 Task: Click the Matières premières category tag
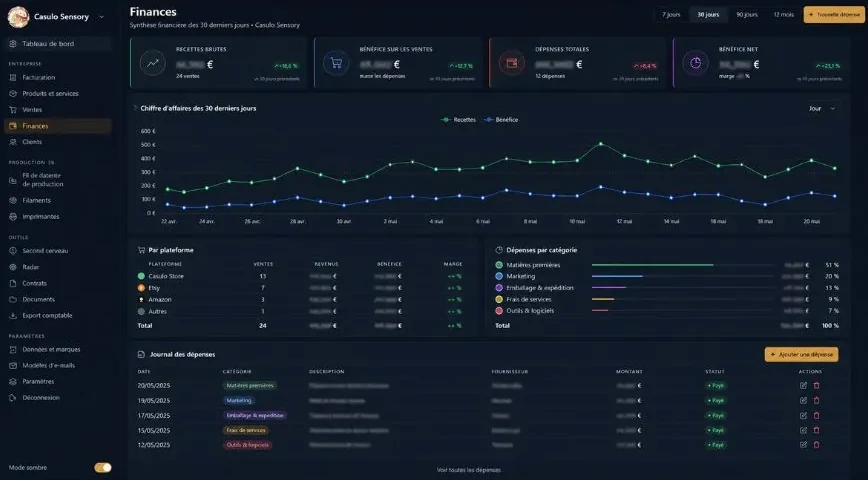pyautogui.click(x=250, y=385)
